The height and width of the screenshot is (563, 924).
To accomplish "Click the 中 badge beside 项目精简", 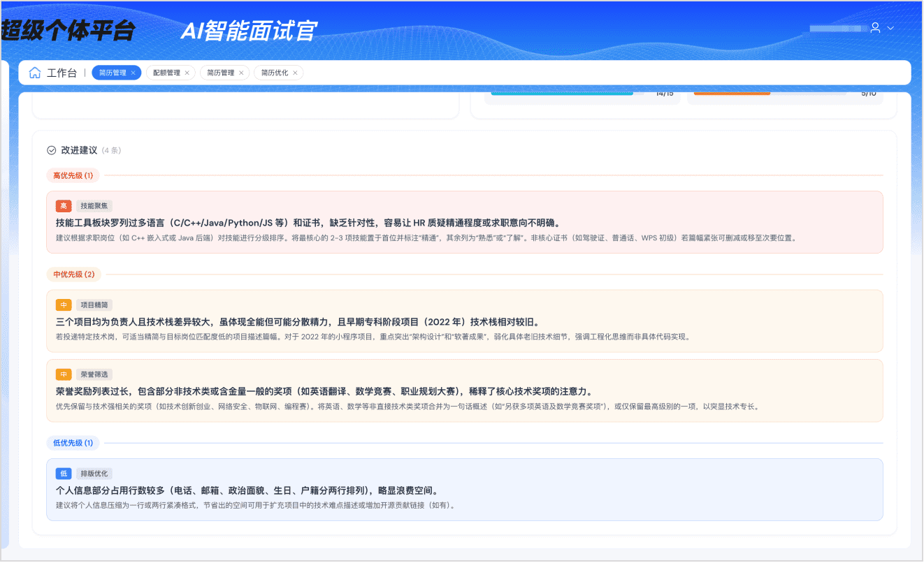I will [64, 305].
